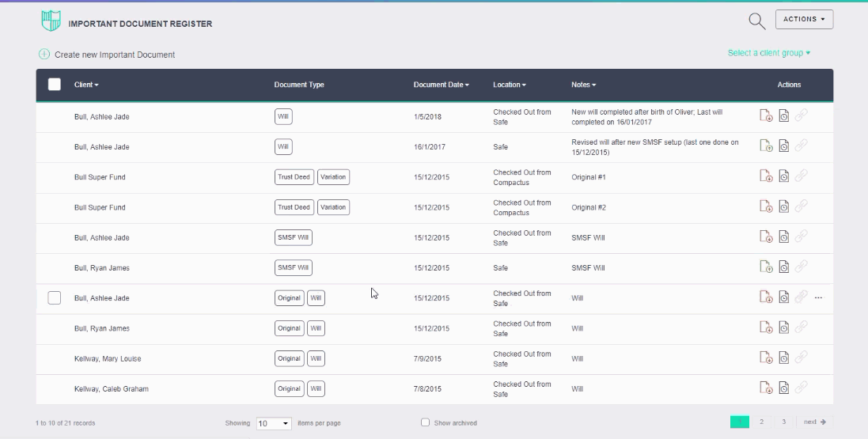Click the search magnifier icon

click(756, 21)
